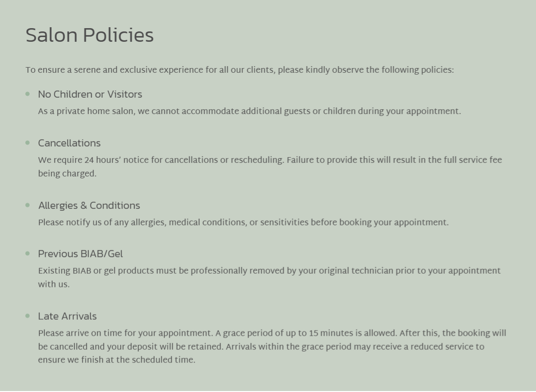Click the notify us of allergies paragraph
This screenshot has width=536, height=392.
(x=243, y=223)
